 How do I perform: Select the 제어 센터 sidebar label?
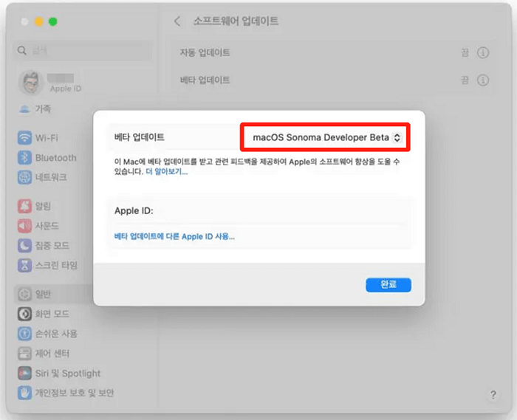(x=52, y=354)
